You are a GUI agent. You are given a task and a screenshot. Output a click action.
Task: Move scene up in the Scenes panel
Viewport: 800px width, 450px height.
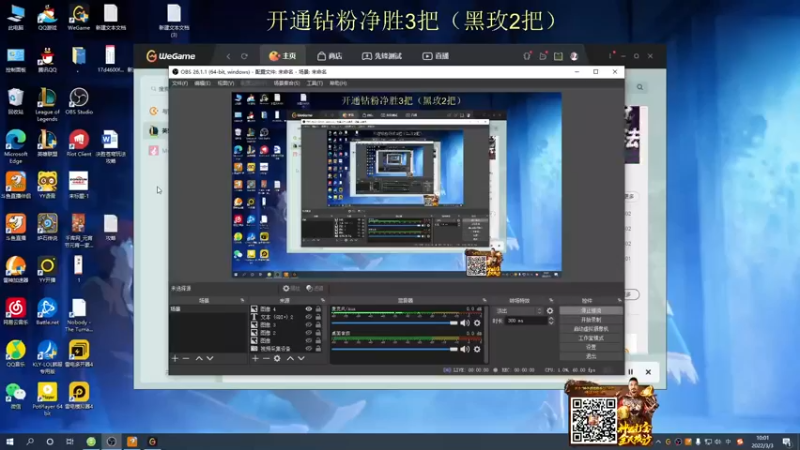pos(199,359)
